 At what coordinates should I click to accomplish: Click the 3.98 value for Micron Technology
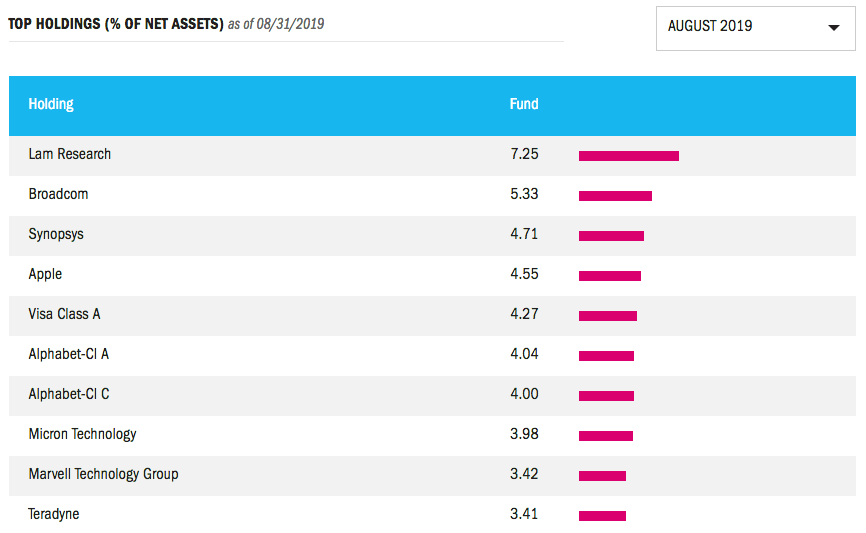(524, 434)
